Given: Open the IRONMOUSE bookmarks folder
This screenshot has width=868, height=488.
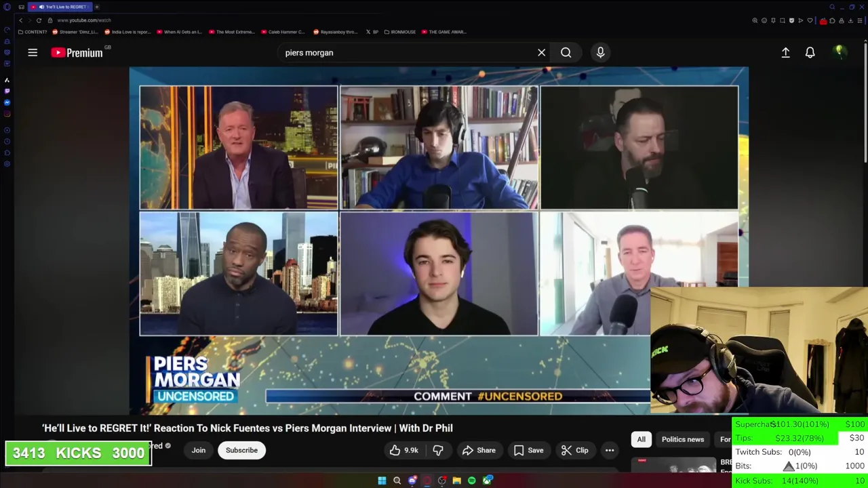Looking at the screenshot, I should click(x=400, y=32).
